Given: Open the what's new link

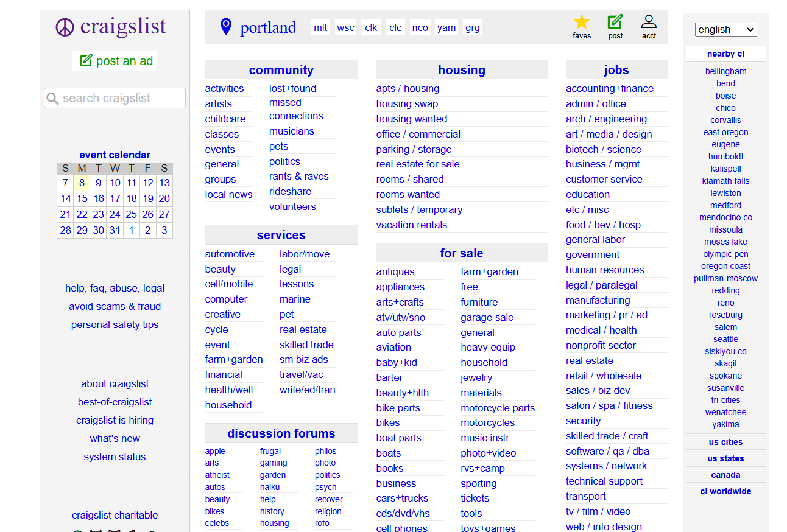Looking at the screenshot, I should coord(115,439).
